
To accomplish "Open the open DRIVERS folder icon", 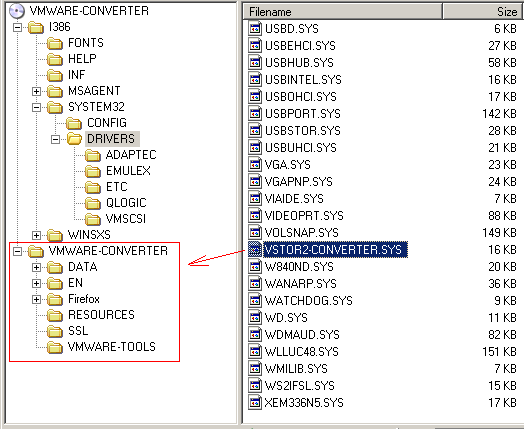I will coord(74,139).
